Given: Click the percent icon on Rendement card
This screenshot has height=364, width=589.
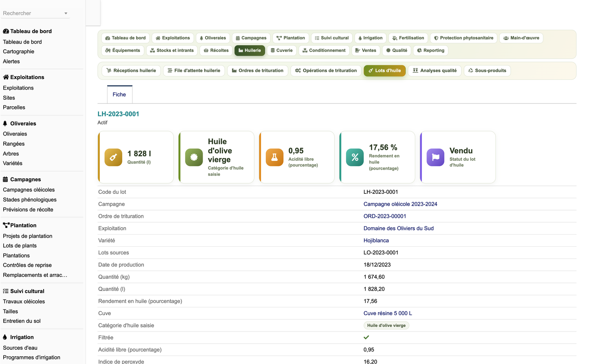Looking at the screenshot, I should click(x=355, y=157).
